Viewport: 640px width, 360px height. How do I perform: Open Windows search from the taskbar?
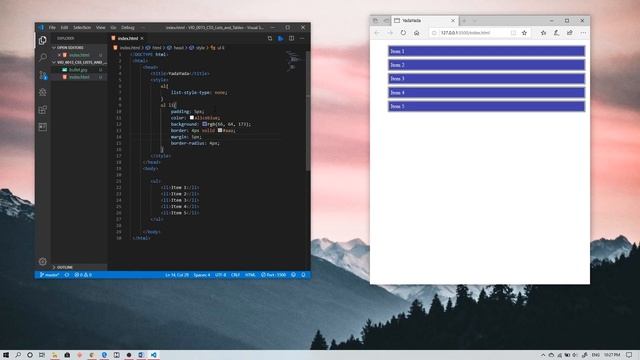tap(18, 355)
